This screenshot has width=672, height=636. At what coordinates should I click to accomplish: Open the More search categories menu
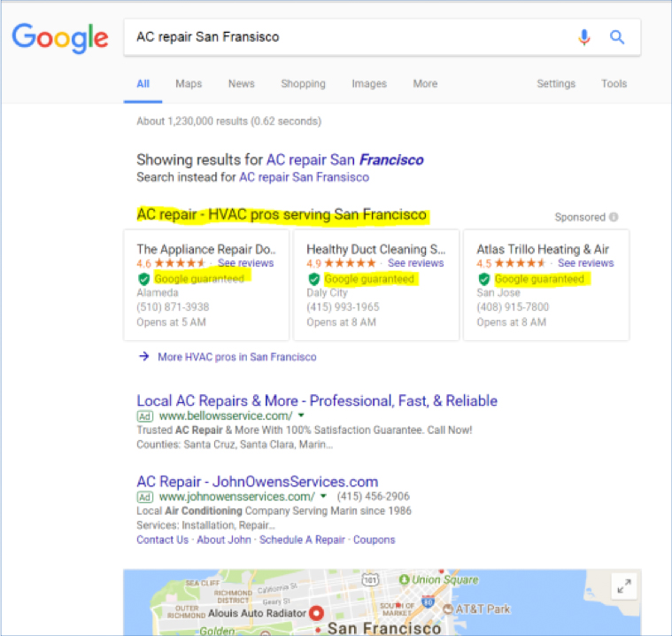click(x=425, y=83)
